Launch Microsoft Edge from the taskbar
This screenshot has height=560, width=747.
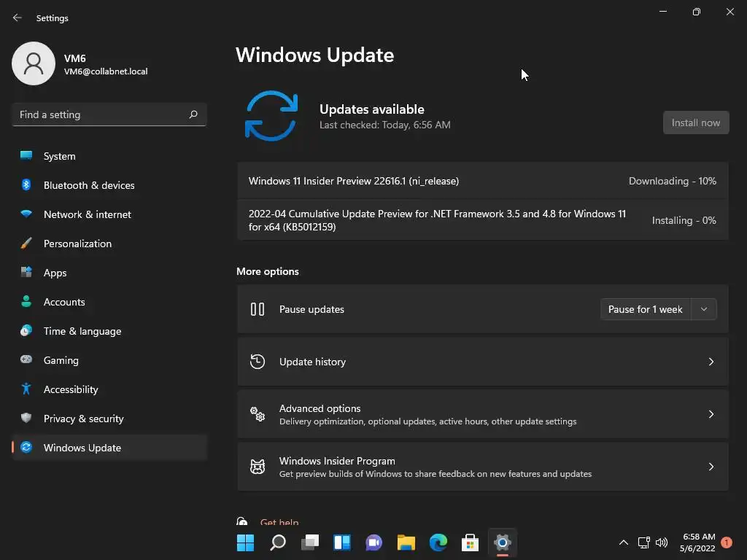click(438, 542)
